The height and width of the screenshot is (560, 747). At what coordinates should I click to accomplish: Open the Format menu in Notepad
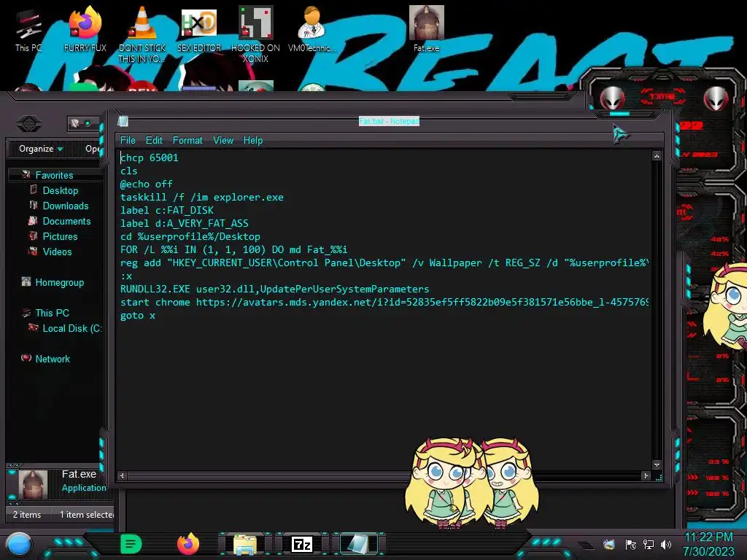[187, 141]
